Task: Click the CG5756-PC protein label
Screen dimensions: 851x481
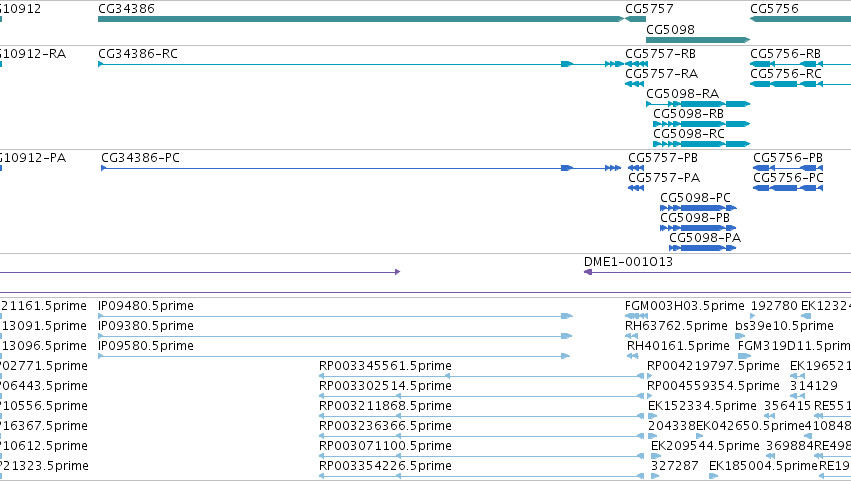Action: 788,178
